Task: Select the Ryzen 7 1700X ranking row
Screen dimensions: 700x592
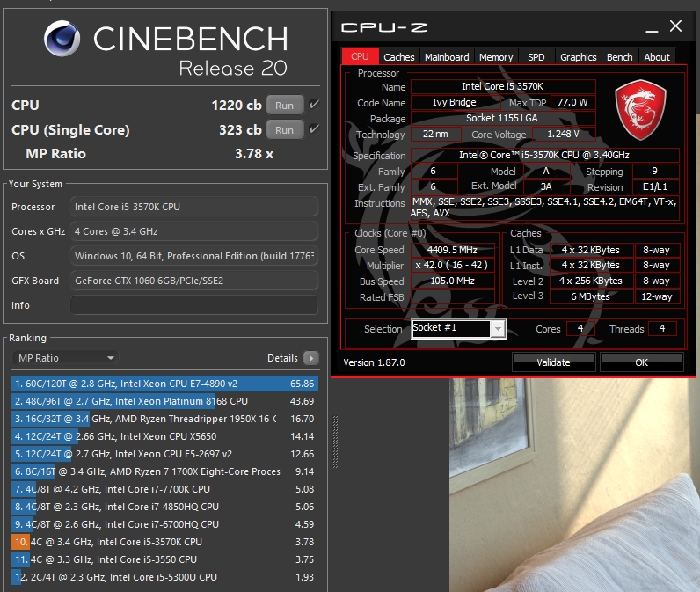Action: coord(164,471)
